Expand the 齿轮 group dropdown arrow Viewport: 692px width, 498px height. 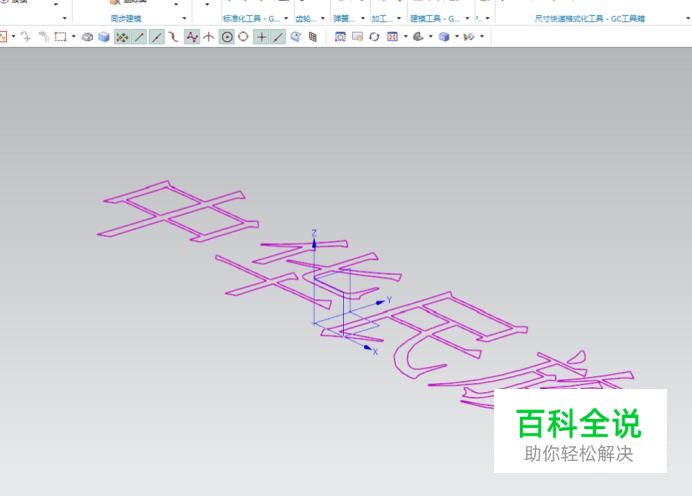tap(323, 19)
